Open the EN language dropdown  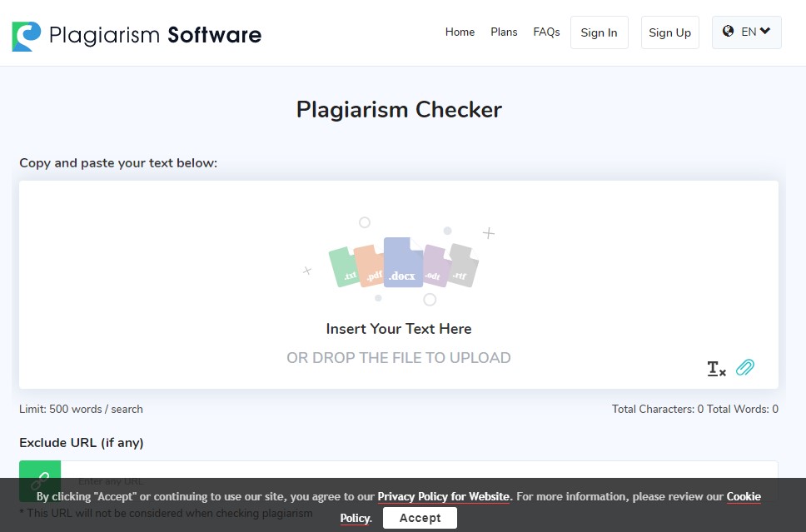(x=746, y=32)
